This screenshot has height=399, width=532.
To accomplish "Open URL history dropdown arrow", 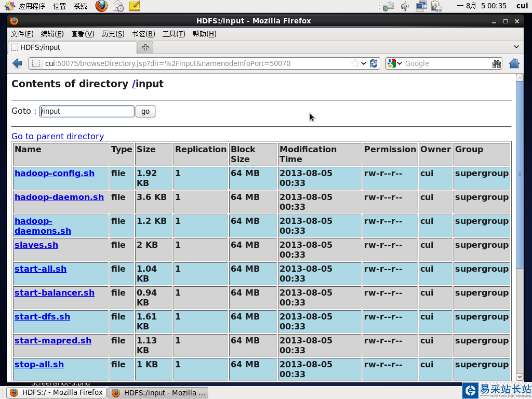I will pyautogui.click(x=363, y=63).
